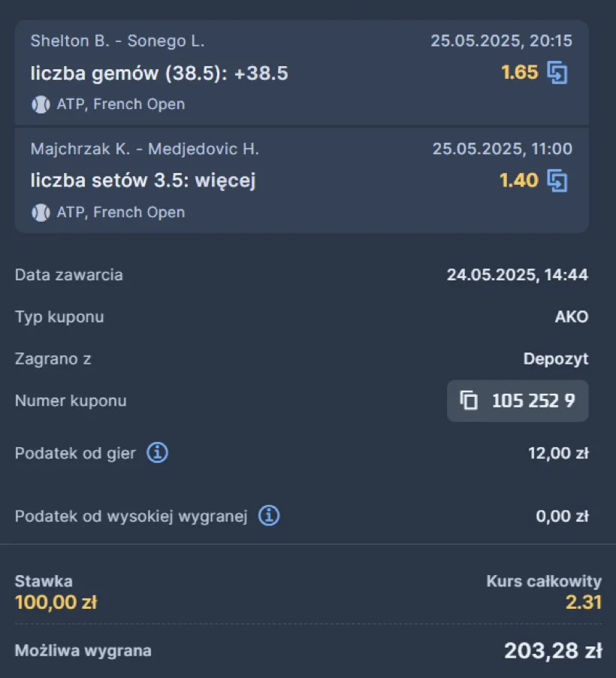
Task: Open the Shelton B. - Sonego L. match
Action: coord(118,41)
